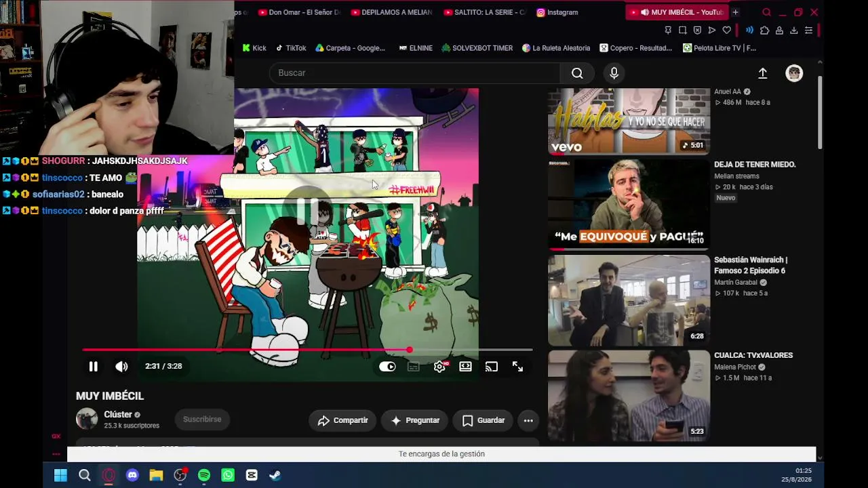The height and width of the screenshot is (488, 868).
Task: Cast the video with the Cast icon
Action: pyautogui.click(x=492, y=367)
